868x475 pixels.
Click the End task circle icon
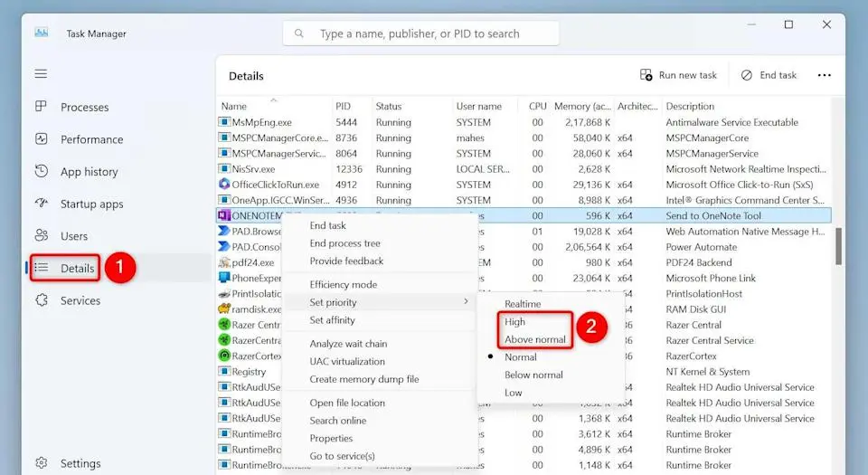(747, 75)
